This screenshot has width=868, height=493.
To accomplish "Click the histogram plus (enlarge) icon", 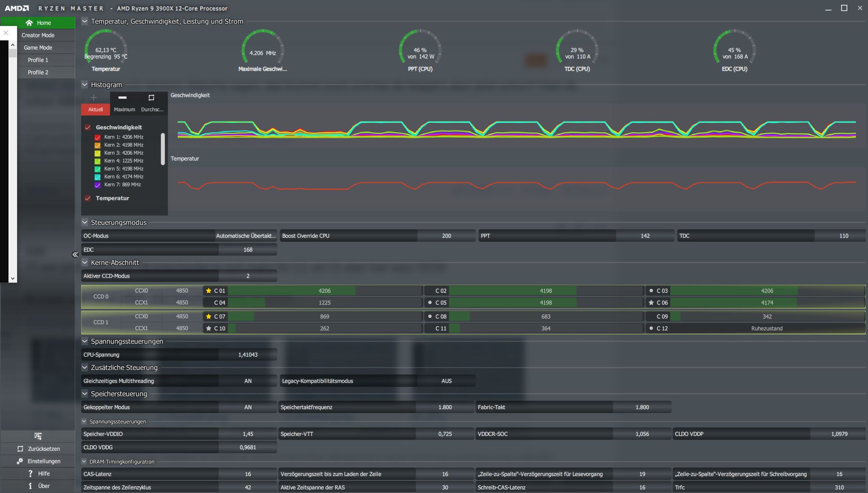I will coord(94,97).
